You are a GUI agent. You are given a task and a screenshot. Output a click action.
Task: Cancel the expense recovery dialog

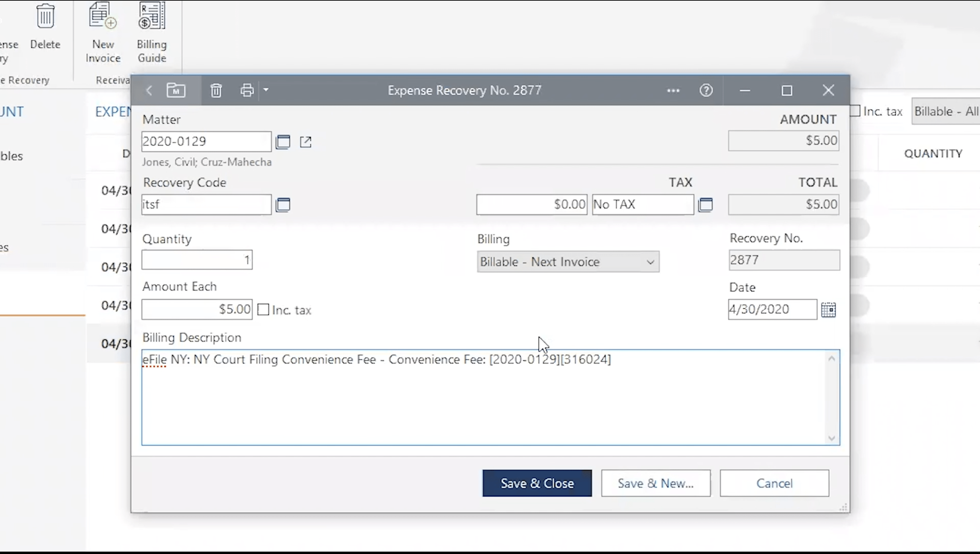coord(774,483)
